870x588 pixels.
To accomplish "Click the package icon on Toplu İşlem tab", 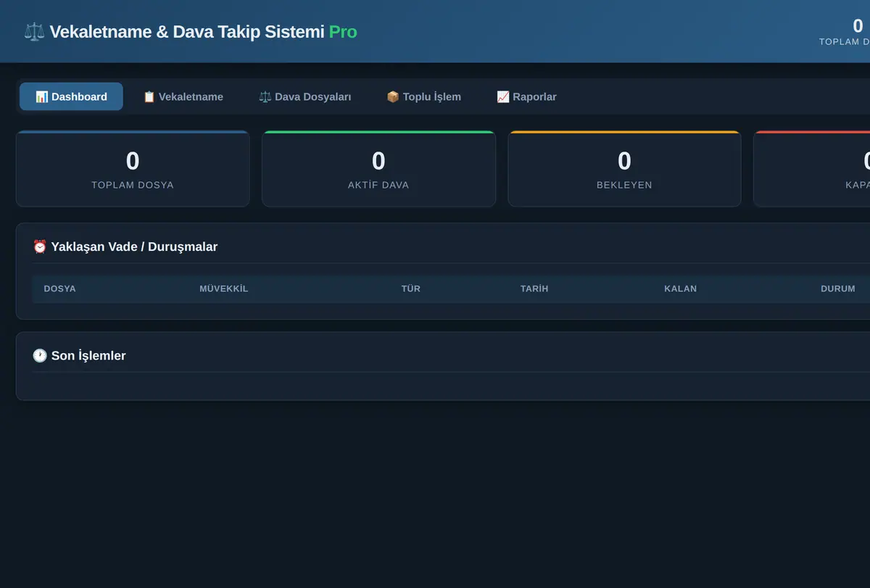I will coord(393,96).
